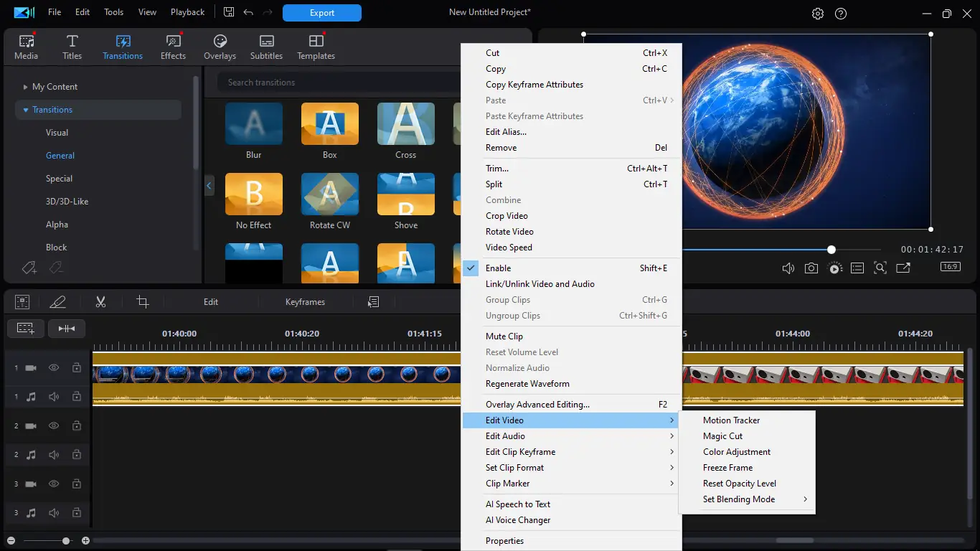Expand the Set Blending Mode submenu
980x551 pixels.
pos(739,499)
